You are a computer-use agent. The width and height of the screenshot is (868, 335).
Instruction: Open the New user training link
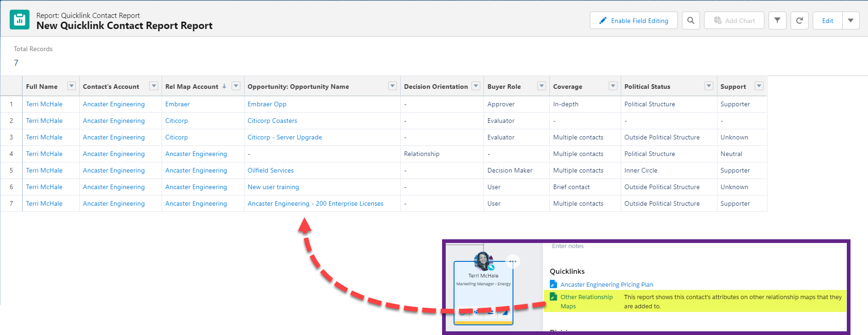tap(273, 187)
